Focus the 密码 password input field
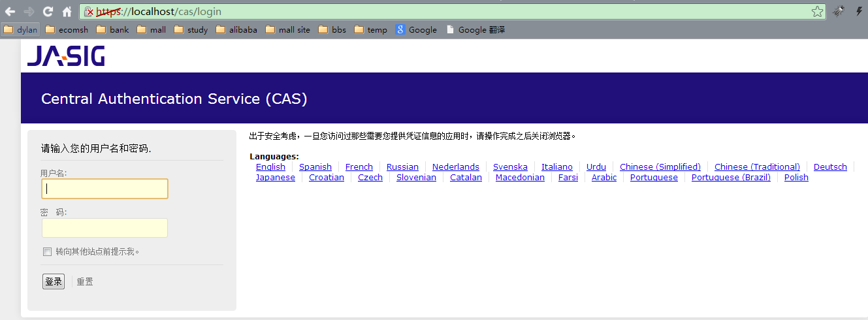Viewport: 868px width, 320px height. (x=104, y=228)
